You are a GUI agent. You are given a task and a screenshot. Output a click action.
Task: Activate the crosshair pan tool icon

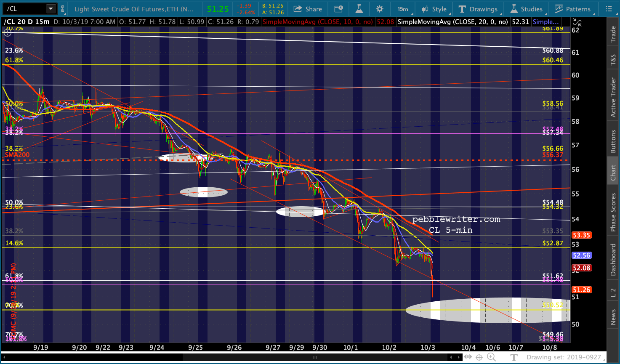(479, 357)
